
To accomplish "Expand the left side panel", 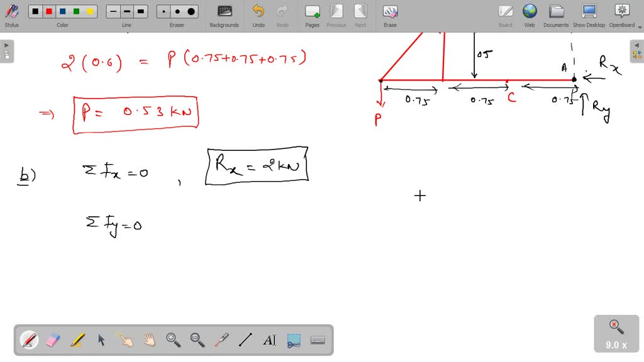I will pyautogui.click(x=6, y=45).
